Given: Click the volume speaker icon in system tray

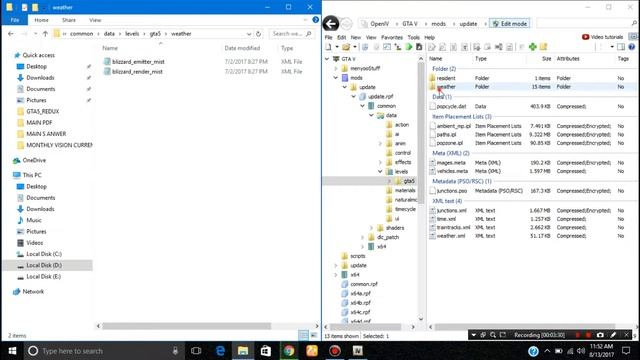Looking at the screenshot, I should [x=581, y=351].
